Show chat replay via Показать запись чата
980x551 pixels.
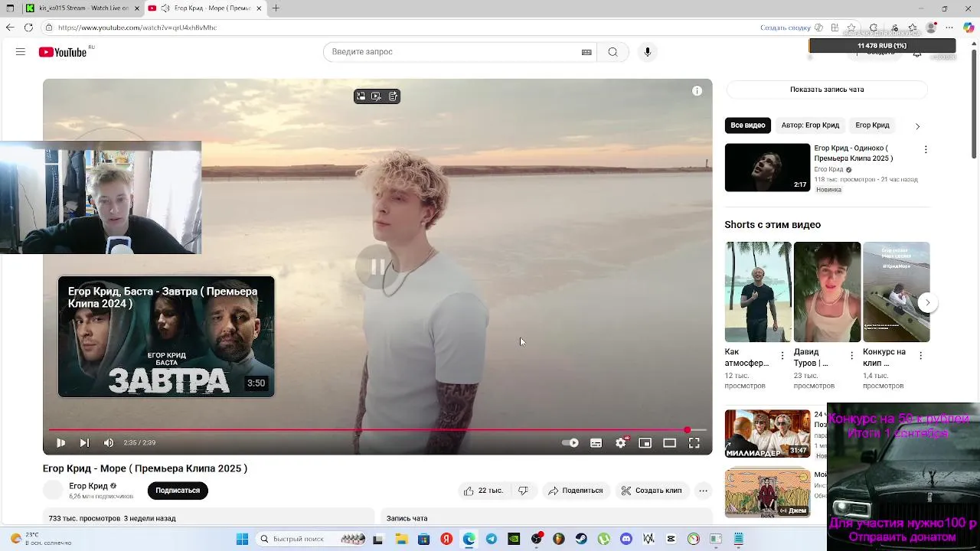[x=827, y=90]
